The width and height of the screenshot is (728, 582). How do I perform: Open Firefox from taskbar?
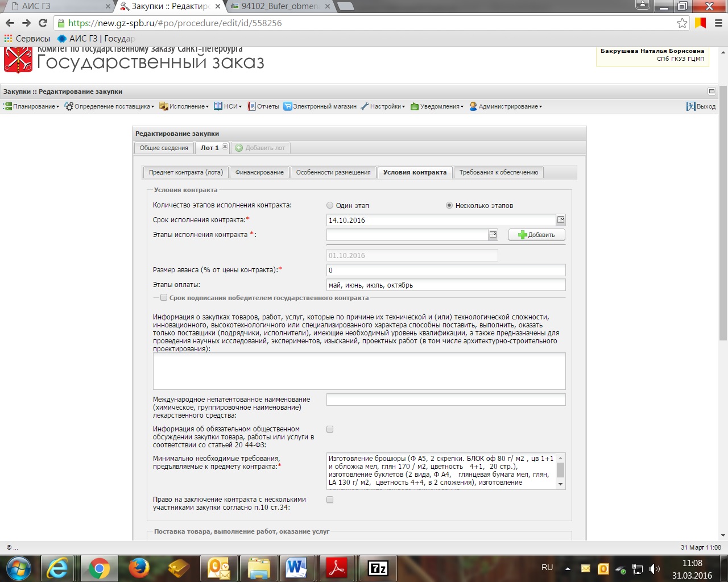139,568
